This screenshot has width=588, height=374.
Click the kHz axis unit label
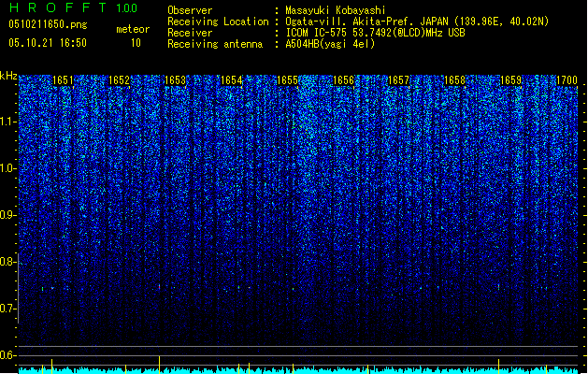(8, 76)
